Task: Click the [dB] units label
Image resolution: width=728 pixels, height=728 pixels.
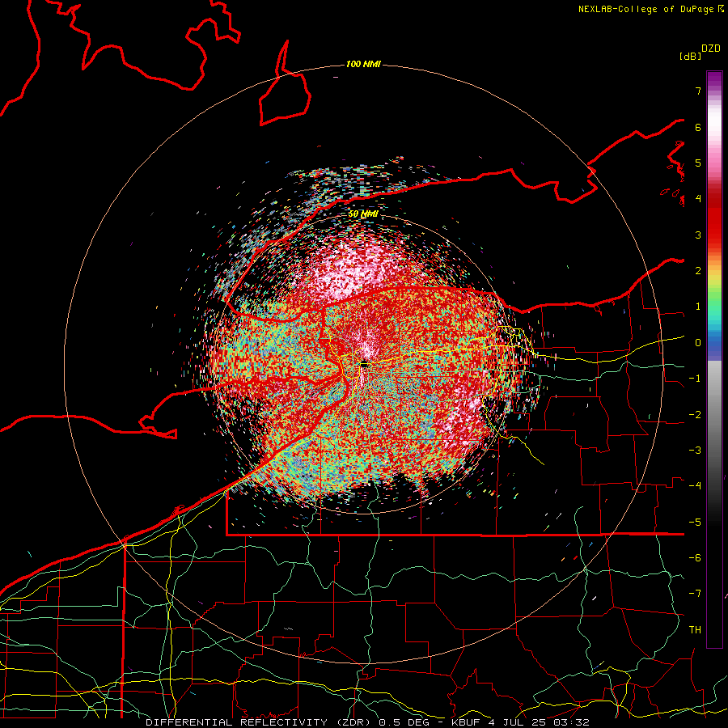Action: [x=691, y=56]
